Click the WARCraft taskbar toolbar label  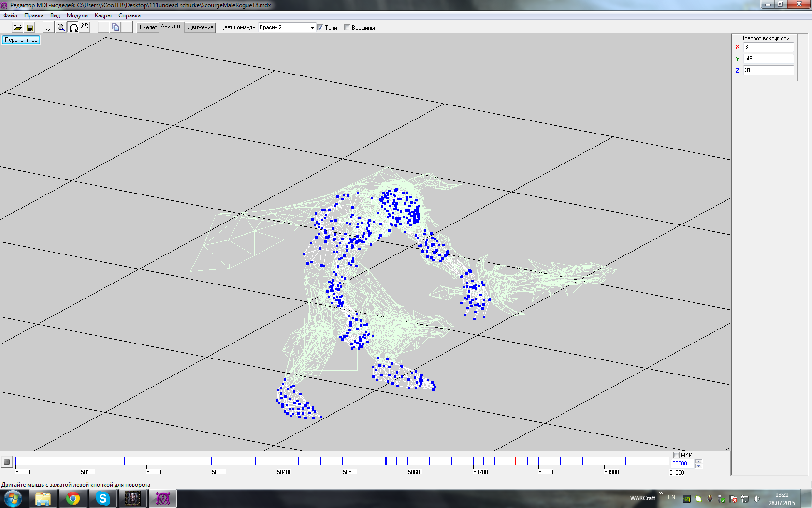(642, 498)
